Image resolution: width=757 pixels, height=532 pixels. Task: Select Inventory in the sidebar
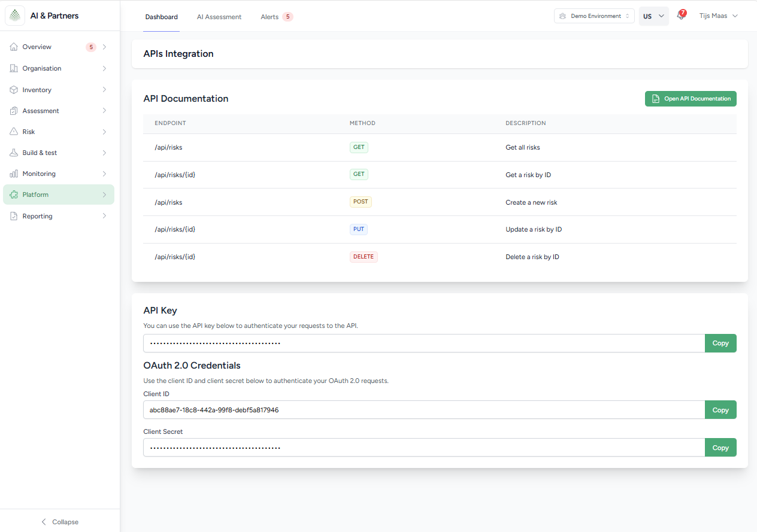[59, 90]
